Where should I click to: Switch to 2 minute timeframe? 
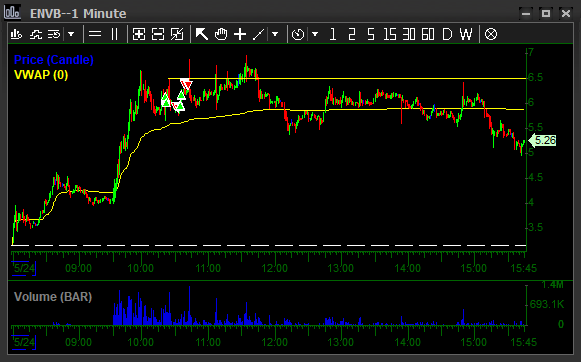[352, 34]
